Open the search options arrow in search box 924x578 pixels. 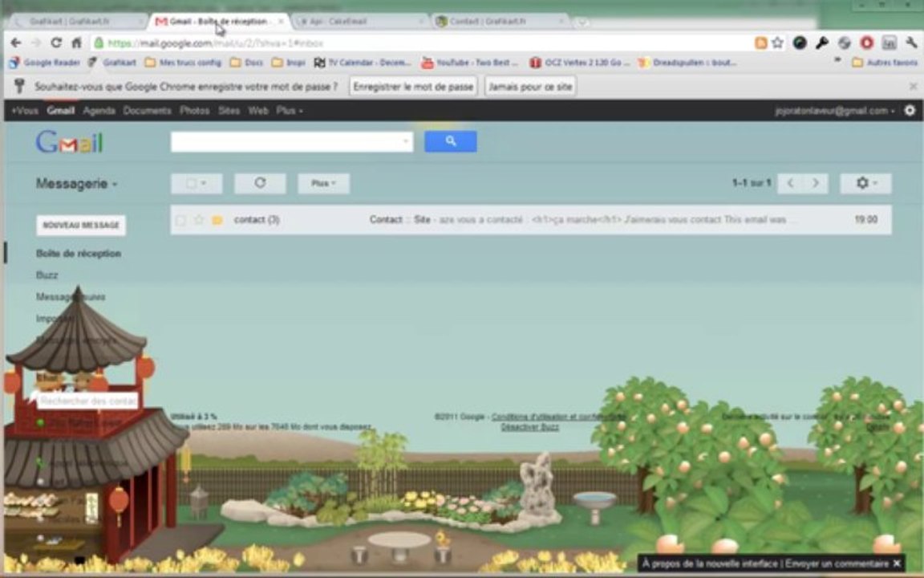pos(405,141)
